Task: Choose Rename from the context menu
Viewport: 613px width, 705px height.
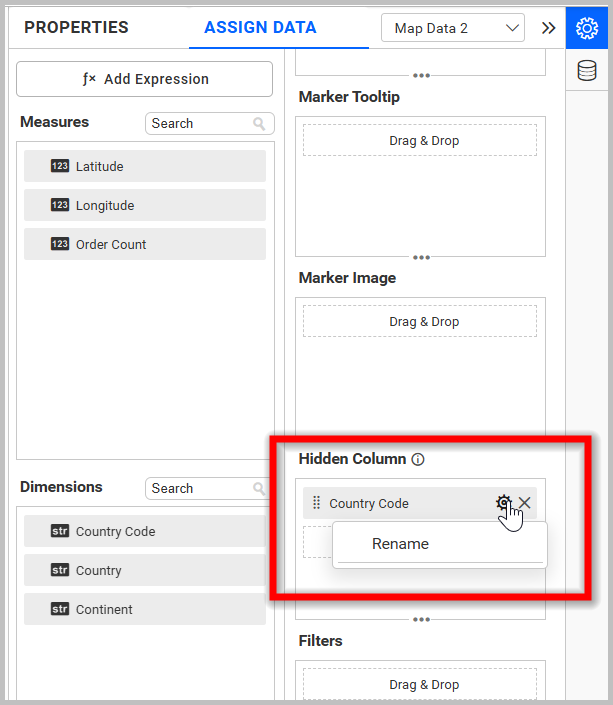Action: [400, 544]
